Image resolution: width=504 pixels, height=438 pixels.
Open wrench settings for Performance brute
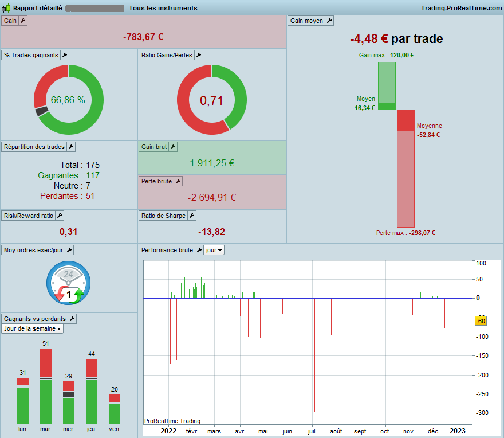pos(199,250)
